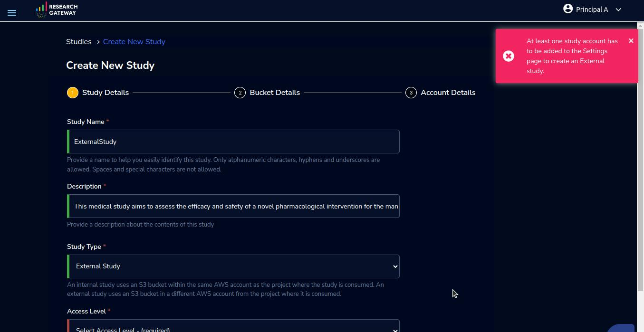This screenshot has height=332, width=644.
Task: Click the Description label
Action: coord(84,187)
